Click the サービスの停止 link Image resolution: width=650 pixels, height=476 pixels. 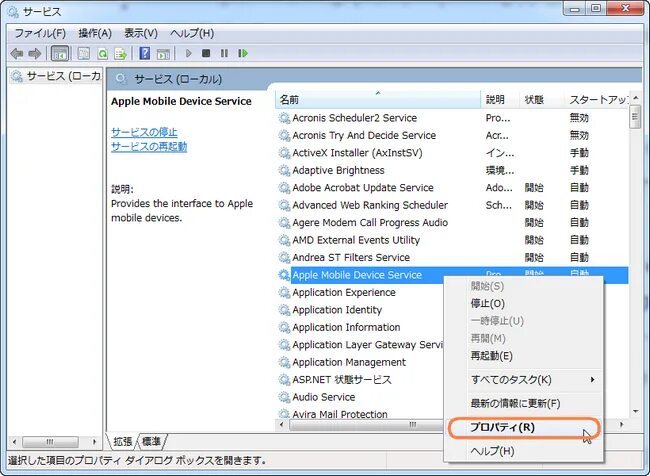point(144,132)
